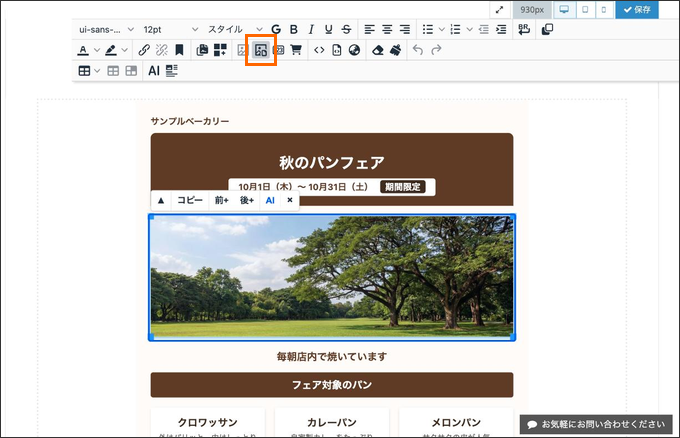Screen dimensions: 680x438
Task: Select the format painter brush
Action: pyautogui.click(x=396, y=50)
